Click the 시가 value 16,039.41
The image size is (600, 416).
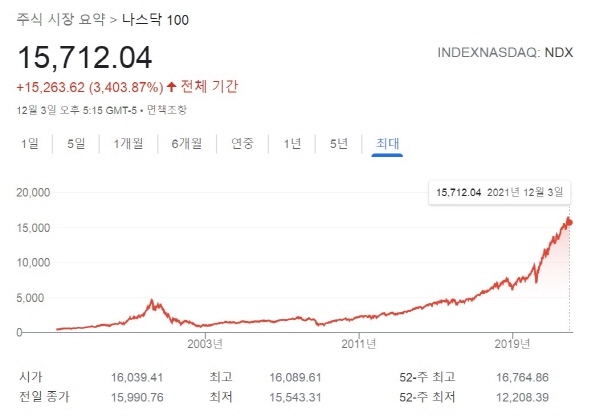coord(137,378)
